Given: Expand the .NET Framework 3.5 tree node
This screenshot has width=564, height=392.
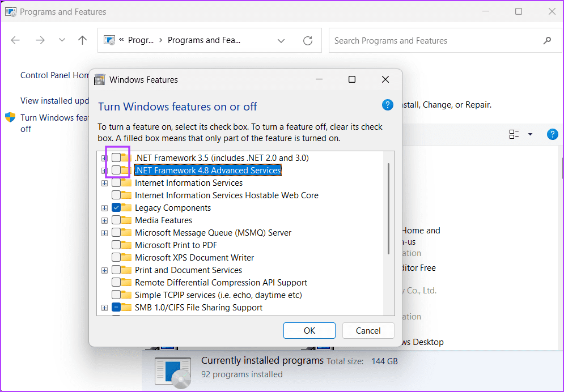Looking at the screenshot, I should coord(104,158).
